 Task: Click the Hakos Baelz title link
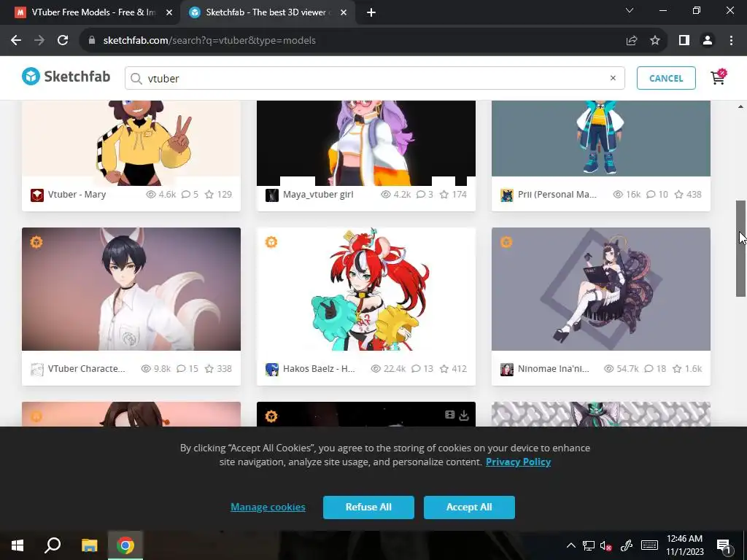tap(319, 368)
